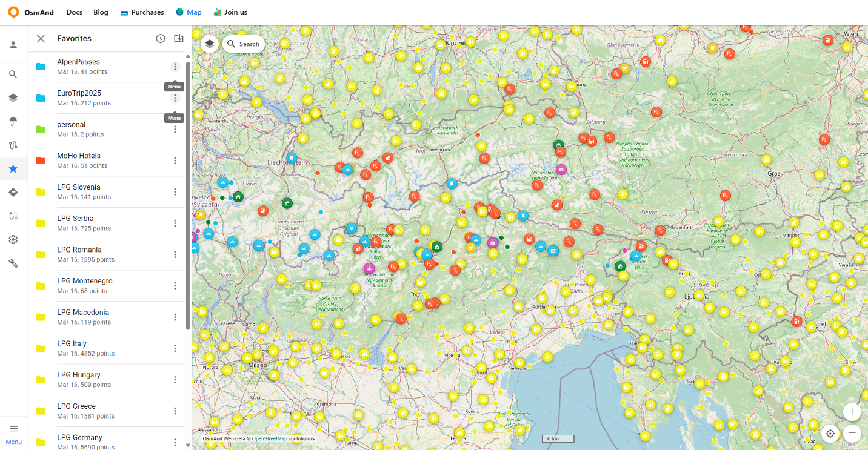Click the pink airplane marker on the map
The image size is (868, 450).
click(x=369, y=268)
